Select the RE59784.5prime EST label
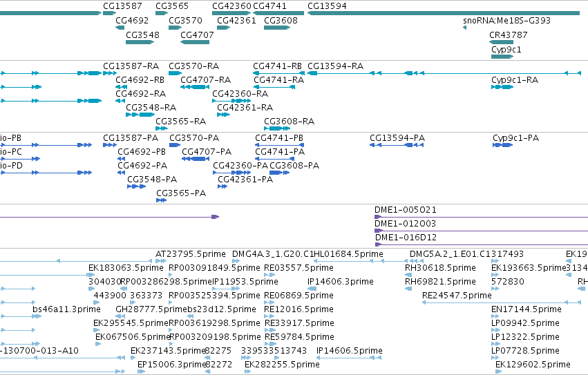The width and height of the screenshot is (588, 375). (x=299, y=338)
